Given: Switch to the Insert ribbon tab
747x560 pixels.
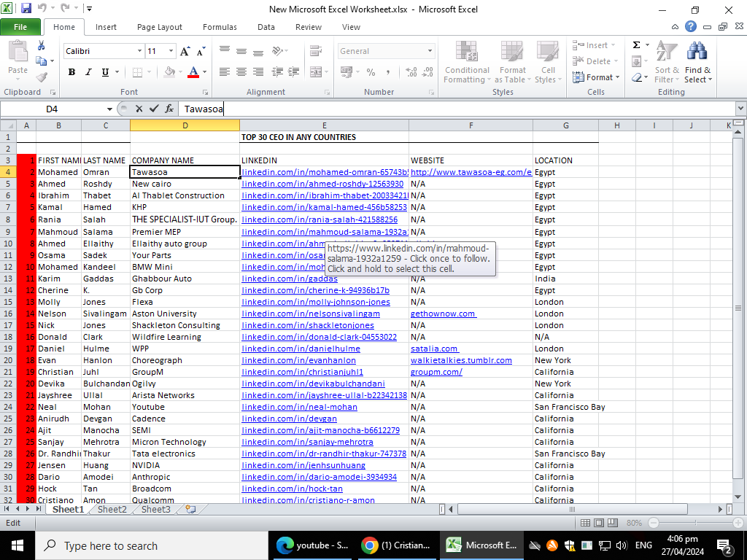Looking at the screenshot, I should (106, 27).
